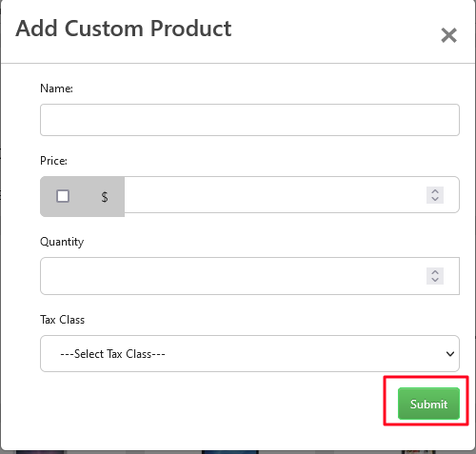Click the Tax Class chevron arrow
Image resolution: width=476 pixels, height=454 pixels.
point(450,354)
